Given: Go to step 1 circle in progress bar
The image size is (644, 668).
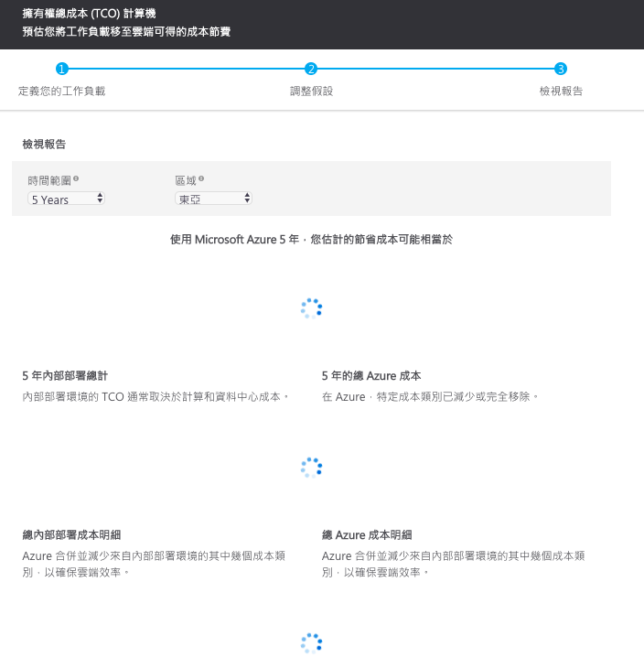Looking at the screenshot, I should [62, 69].
